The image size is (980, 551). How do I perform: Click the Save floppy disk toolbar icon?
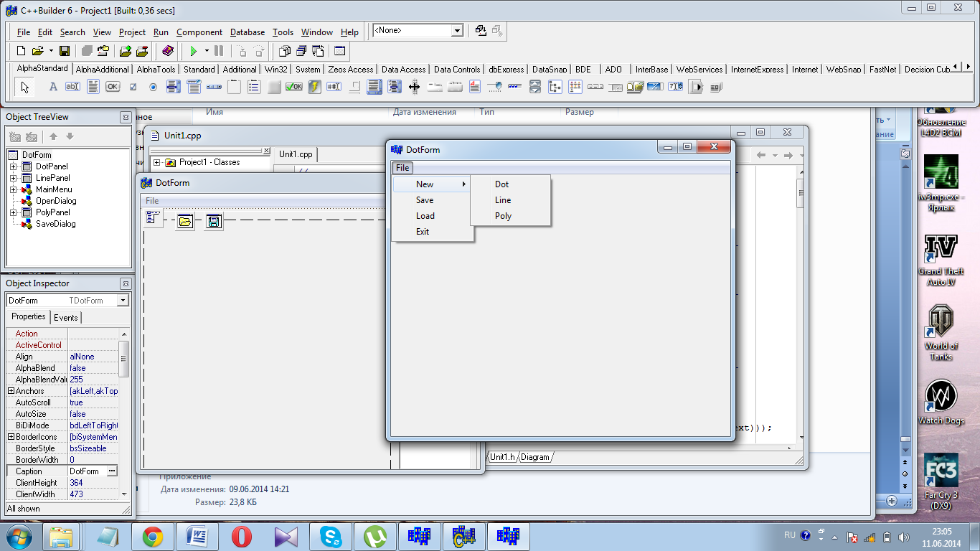tap(65, 51)
